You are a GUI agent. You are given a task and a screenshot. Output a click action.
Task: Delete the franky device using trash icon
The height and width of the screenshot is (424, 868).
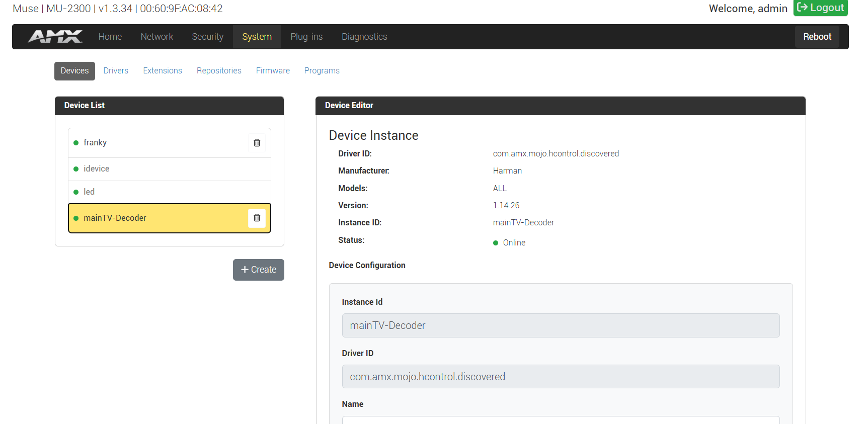[x=257, y=143]
